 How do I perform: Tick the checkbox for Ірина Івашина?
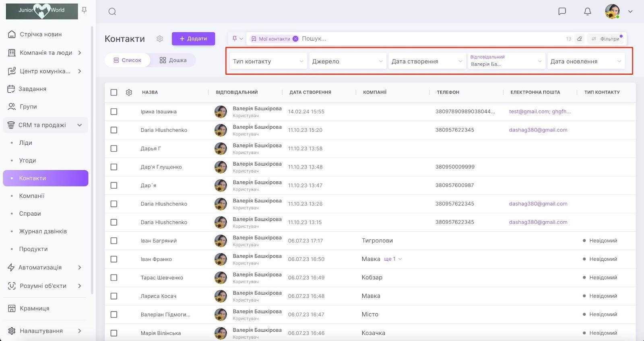[x=114, y=112]
